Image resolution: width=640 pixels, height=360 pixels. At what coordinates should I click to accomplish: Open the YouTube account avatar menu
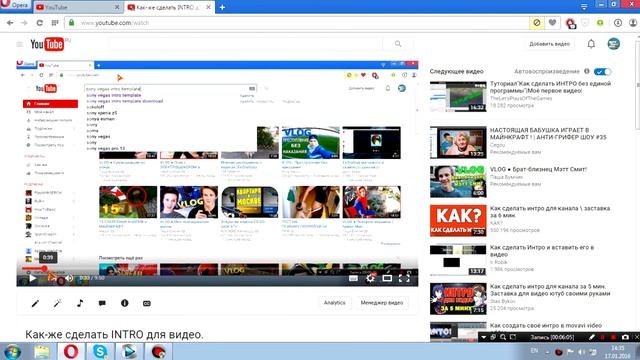[613, 44]
